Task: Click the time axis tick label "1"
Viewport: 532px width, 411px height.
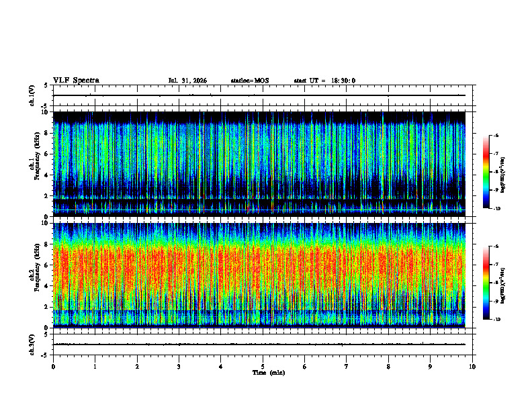Action: click(x=95, y=367)
